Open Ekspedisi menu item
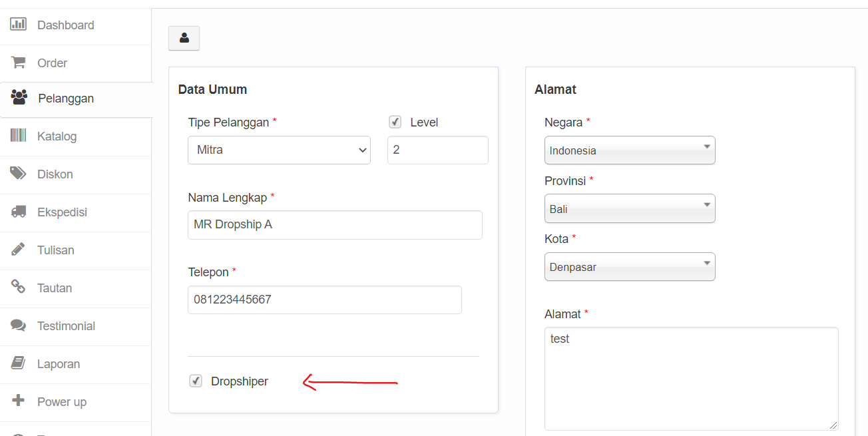Screen dimensions: 868x436 (75, 212)
